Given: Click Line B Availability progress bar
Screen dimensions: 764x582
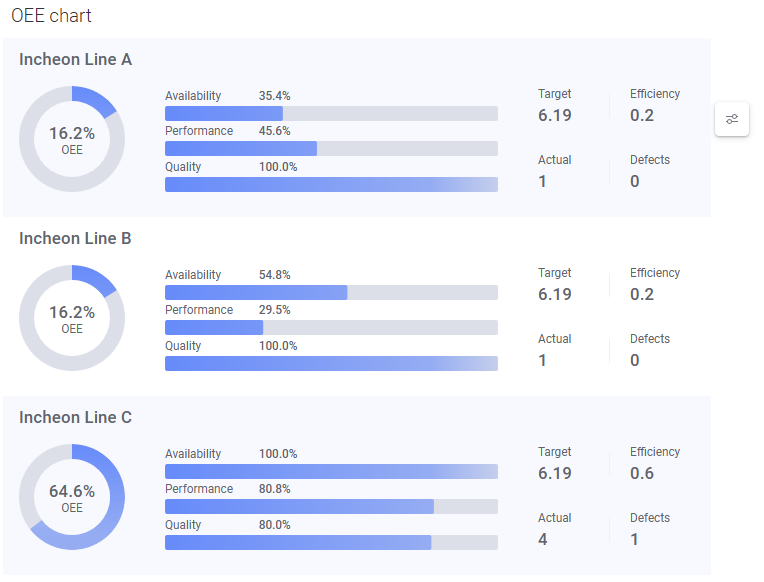Looking at the screenshot, I should pyautogui.click(x=331, y=292).
